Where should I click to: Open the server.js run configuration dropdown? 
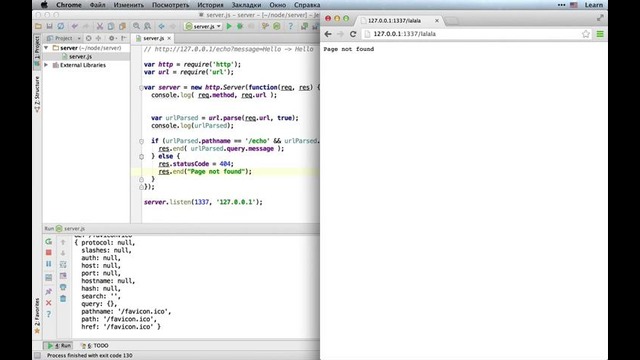[203, 26]
